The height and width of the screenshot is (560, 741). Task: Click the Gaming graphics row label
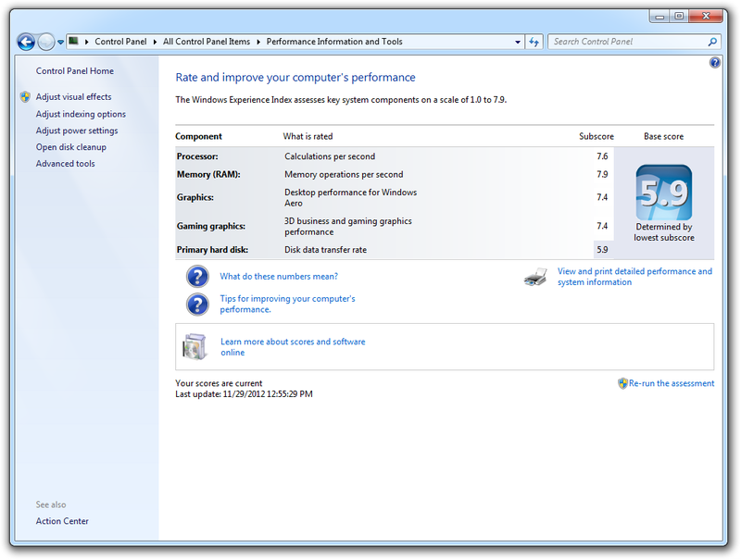[x=211, y=226]
